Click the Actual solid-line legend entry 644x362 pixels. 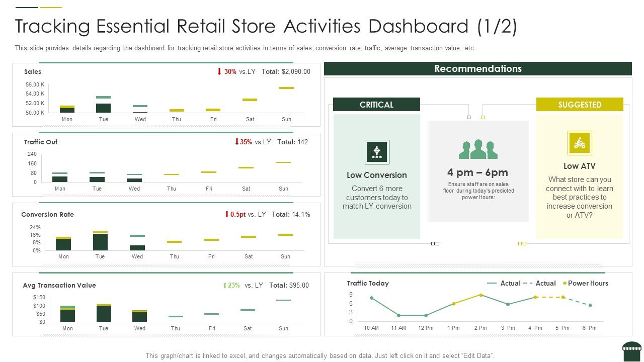[504, 283]
